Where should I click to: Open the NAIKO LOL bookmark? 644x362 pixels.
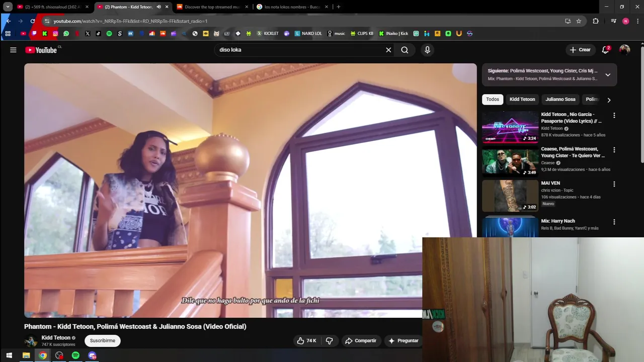click(x=308, y=34)
